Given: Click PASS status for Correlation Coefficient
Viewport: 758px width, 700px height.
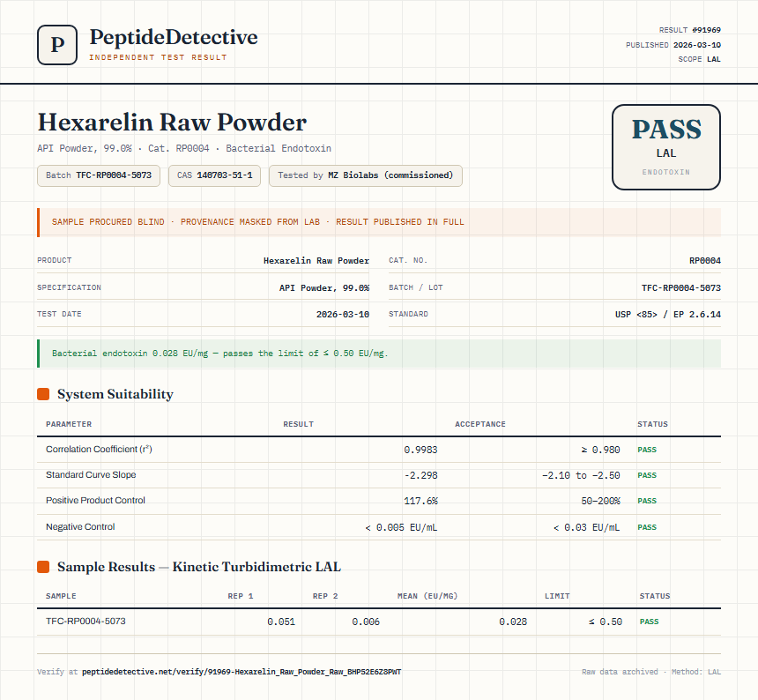Looking at the screenshot, I should [x=647, y=450].
